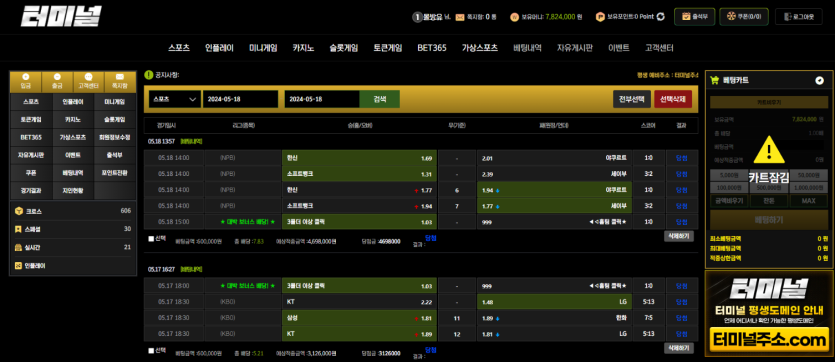Open 카지노 in the top navigation
This screenshot has width=835, height=362.
[303, 47]
